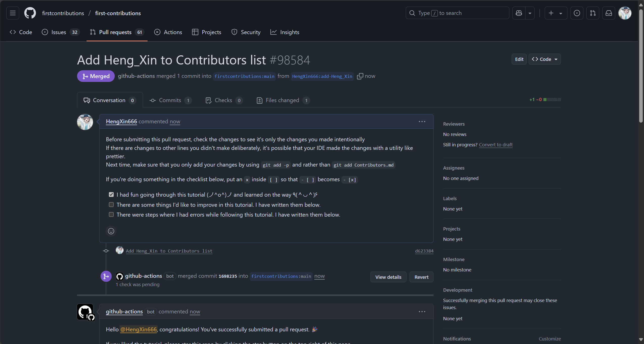Add a reaction with the smiley icon
644x344 pixels.
[x=111, y=231]
